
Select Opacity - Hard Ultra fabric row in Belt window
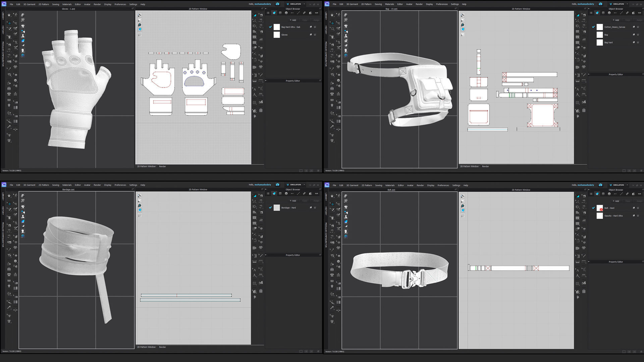(x=616, y=216)
